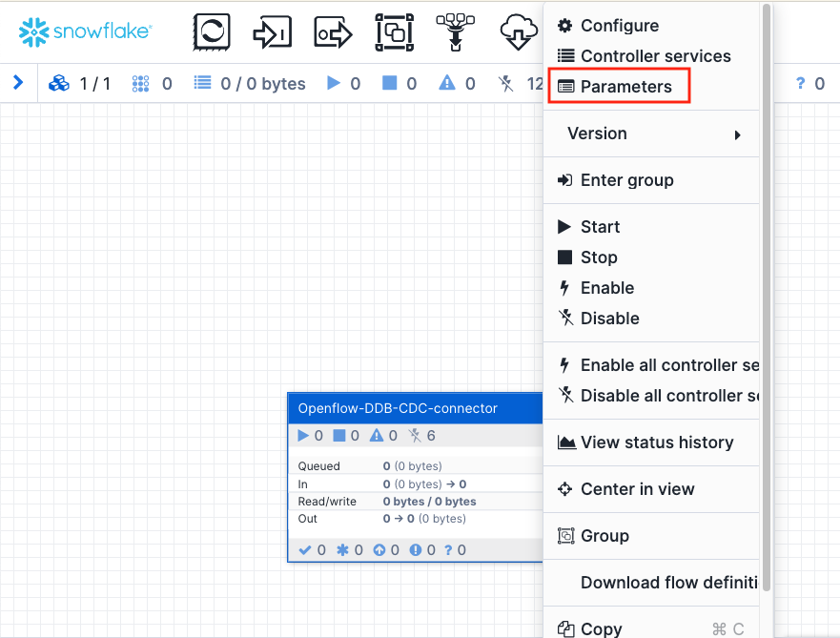Open Controller services from the menu
Viewport: 840px width, 638px height.
[655, 56]
